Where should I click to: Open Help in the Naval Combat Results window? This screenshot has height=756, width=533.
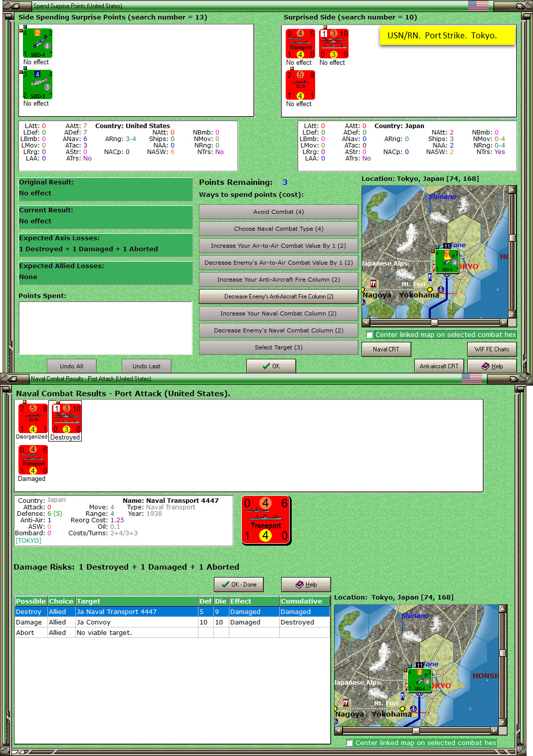click(x=306, y=585)
